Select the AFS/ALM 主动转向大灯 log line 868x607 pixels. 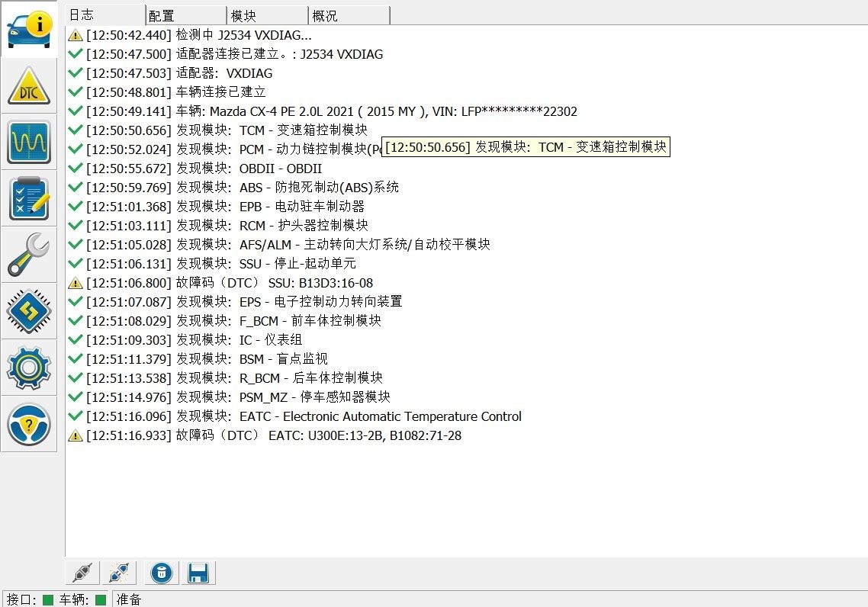pos(279,245)
